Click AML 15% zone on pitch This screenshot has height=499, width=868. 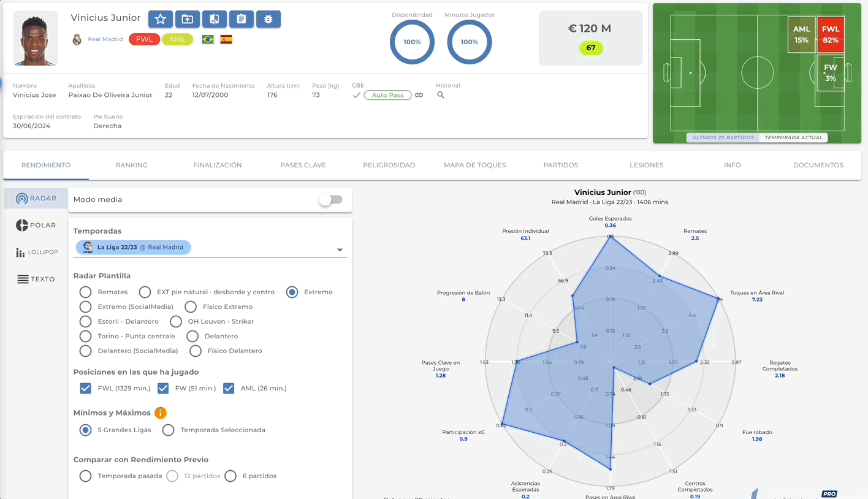click(x=802, y=34)
